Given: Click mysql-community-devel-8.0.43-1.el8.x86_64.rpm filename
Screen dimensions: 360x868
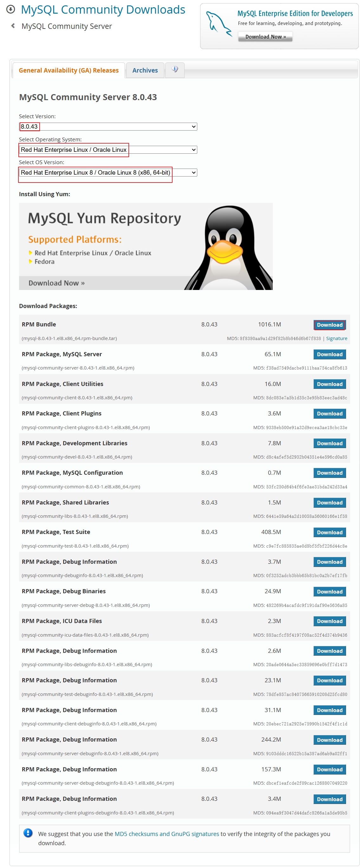Looking at the screenshot, I should pyautogui.click(x=77, y=457).
